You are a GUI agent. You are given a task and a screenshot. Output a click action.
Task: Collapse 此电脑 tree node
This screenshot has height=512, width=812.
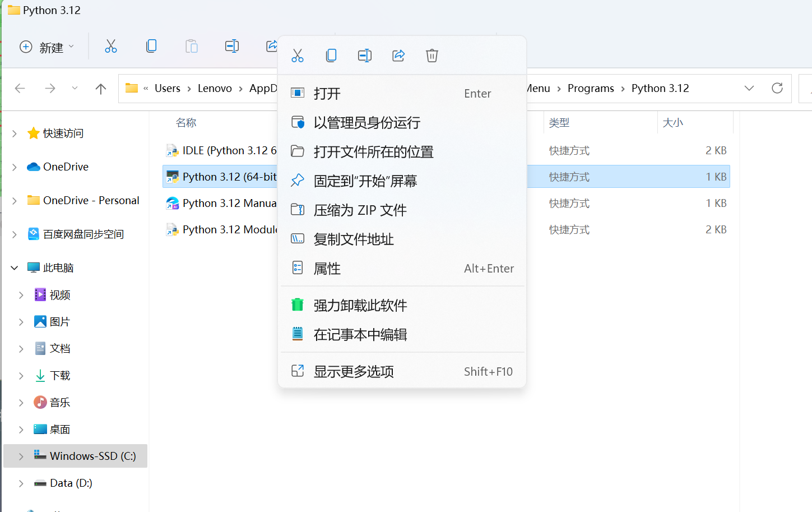pos(15,268)
